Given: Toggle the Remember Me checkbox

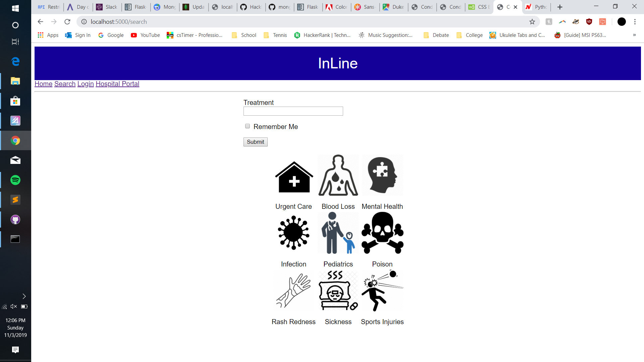Looking at the screenshot, I should pos(248,126).
